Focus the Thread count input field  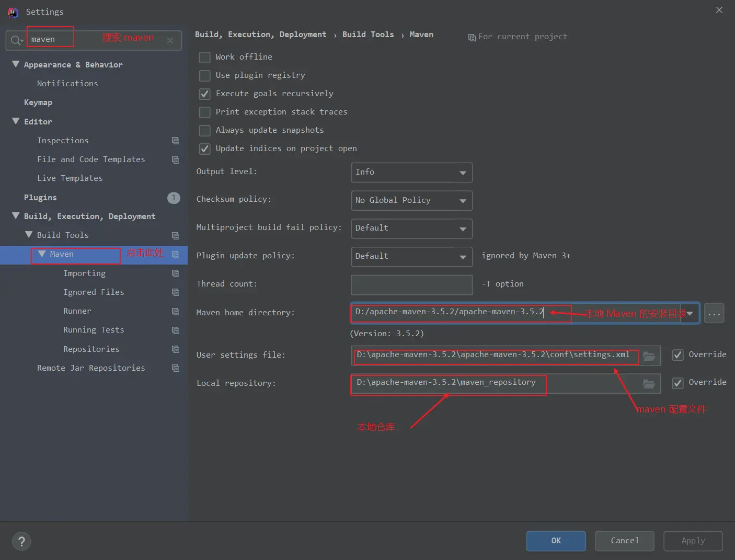tap(412, 285)
